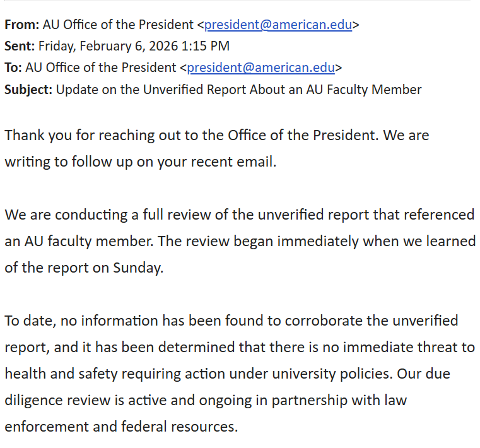Click the line "writing to follow up on your recent email"

(x=140, y=162)
